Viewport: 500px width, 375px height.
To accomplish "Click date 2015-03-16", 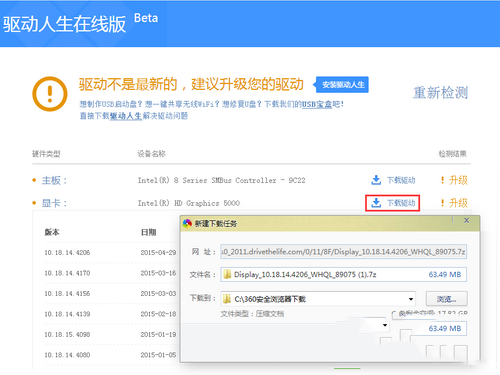I will click(158, 273).
